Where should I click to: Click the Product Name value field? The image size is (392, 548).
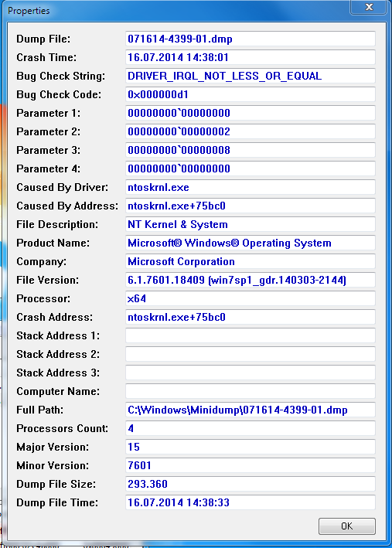[251, 243]
